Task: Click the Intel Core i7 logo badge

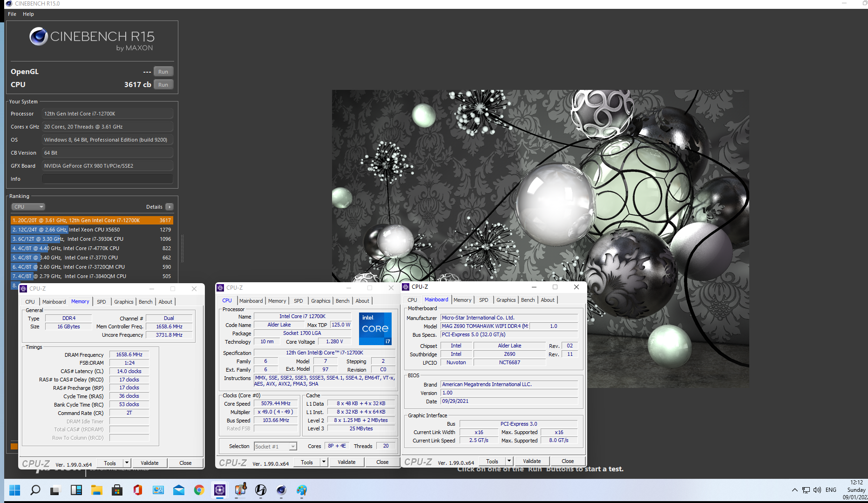Action: click(376, 329)
